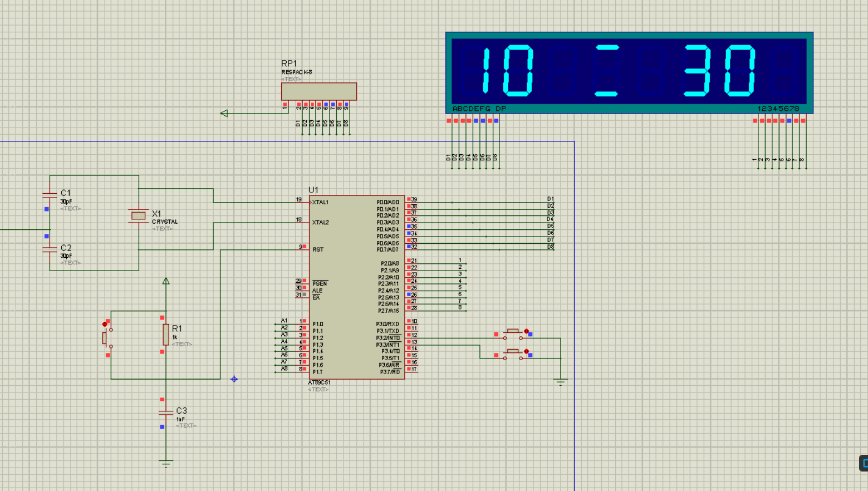Screen dimensions: 868x491
Task: Click the P2.0/A8 pin label
Action: point(390,264)
